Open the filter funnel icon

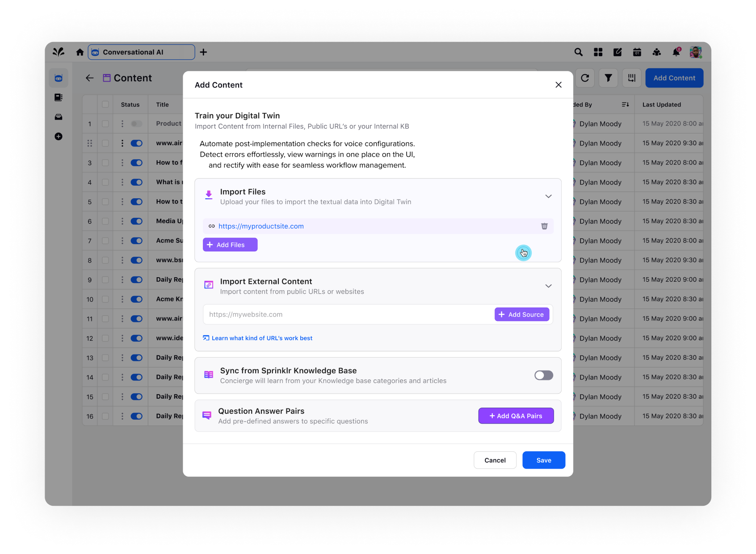pos(609,78)
